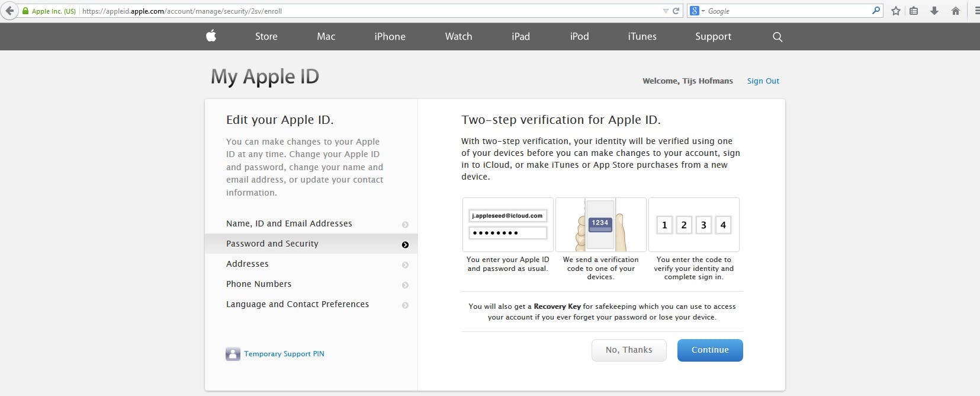The image size is (980, 396).
Task: Click the Apple logo in navigation bar
Action: coord(211,36)
